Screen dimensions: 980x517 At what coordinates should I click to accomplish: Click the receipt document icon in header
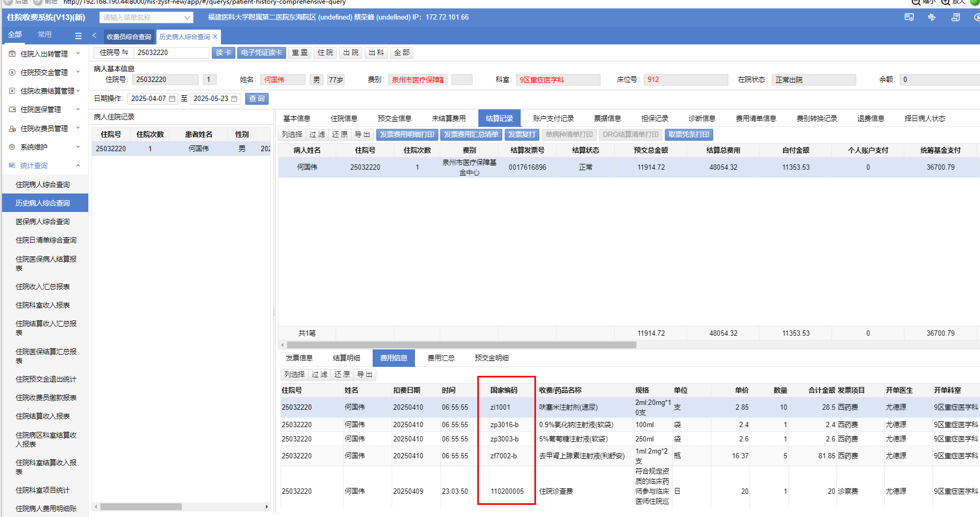click(955, 17)
